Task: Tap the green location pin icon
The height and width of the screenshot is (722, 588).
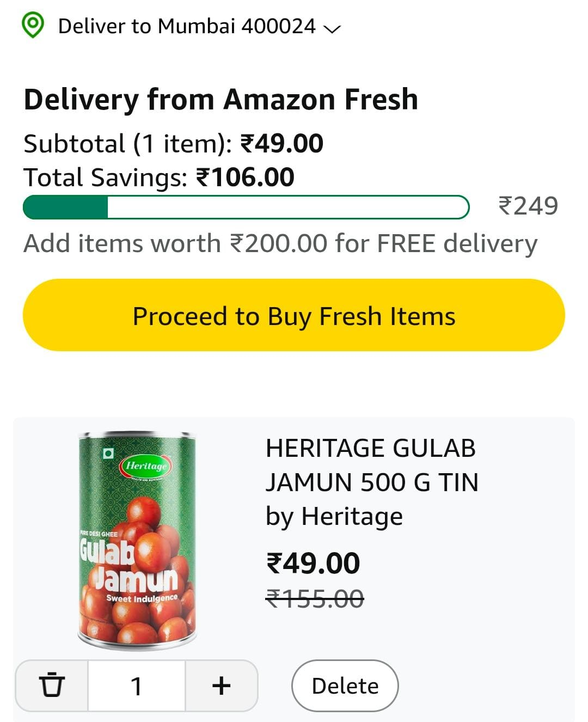Action: click(x=33, y=26)
